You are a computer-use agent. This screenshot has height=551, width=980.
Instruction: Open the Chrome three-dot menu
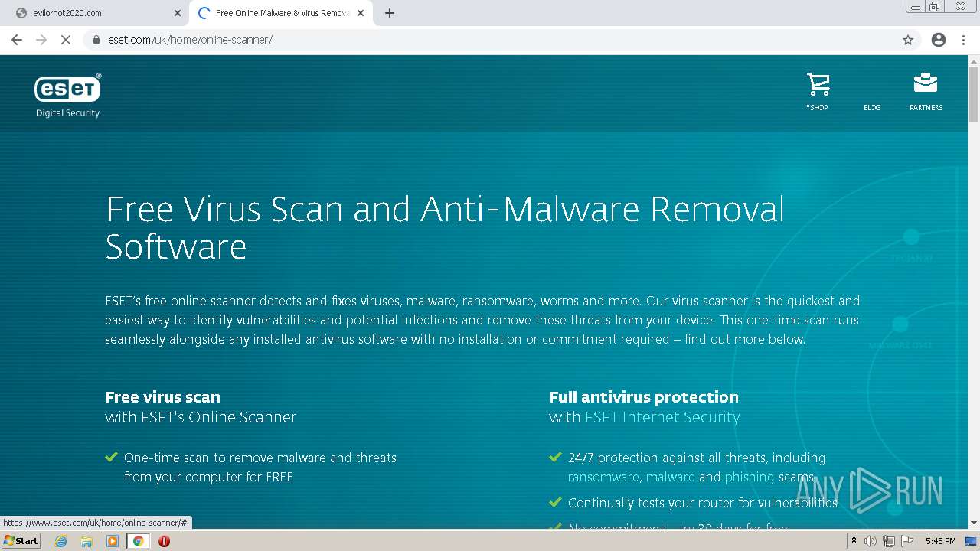click(963, 40)
